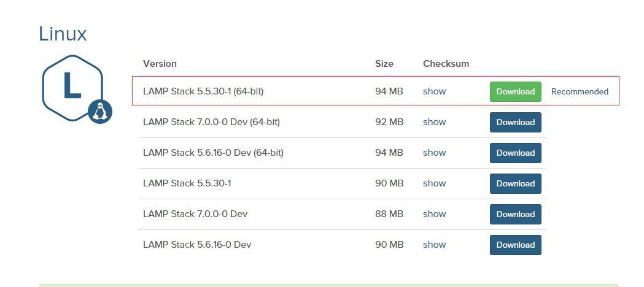644x287 pixels.
Task: Download LAMP Stack 5.6.16-0 Dev (64-bit)
Action: point(516,153)
